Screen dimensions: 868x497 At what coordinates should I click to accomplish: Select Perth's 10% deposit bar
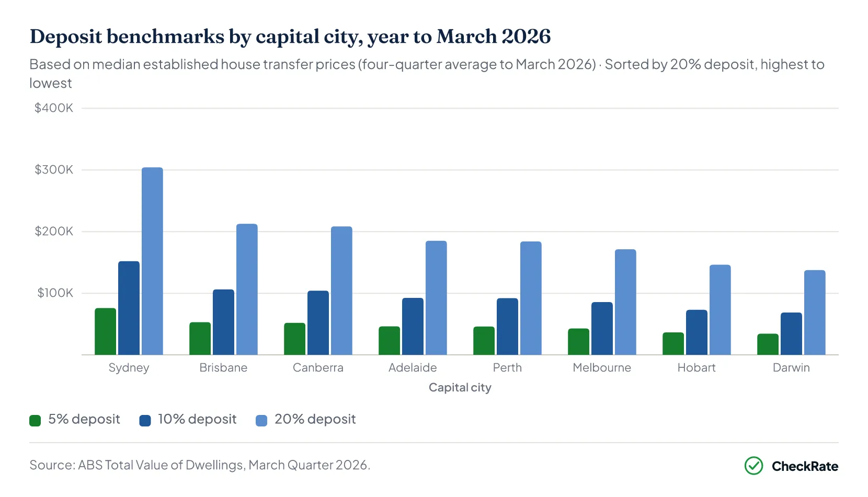pyautogui.click(x=507, y=327)
